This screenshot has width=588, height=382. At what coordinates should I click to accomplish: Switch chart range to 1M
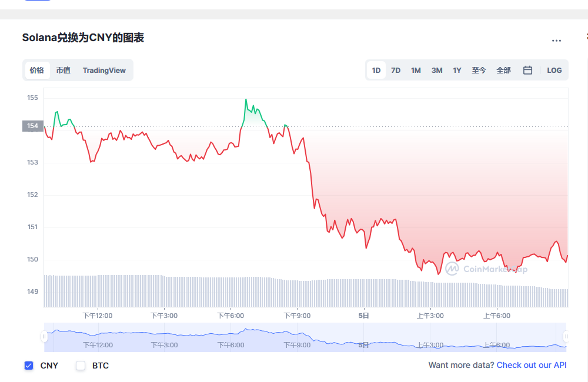point(416,70)
